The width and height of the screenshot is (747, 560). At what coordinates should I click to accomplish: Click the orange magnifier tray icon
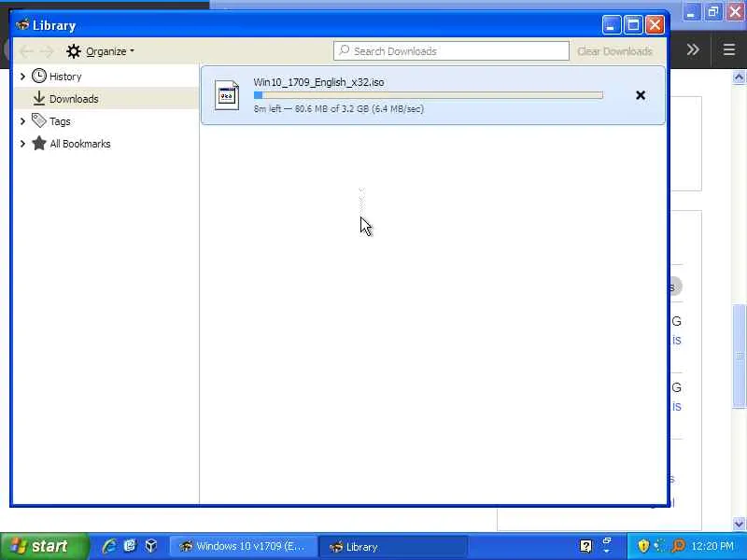(x=679, y=546)
